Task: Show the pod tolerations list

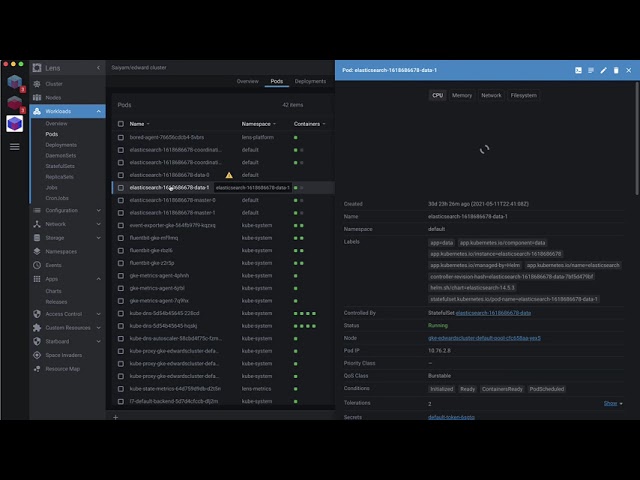Action: [613, 403]
